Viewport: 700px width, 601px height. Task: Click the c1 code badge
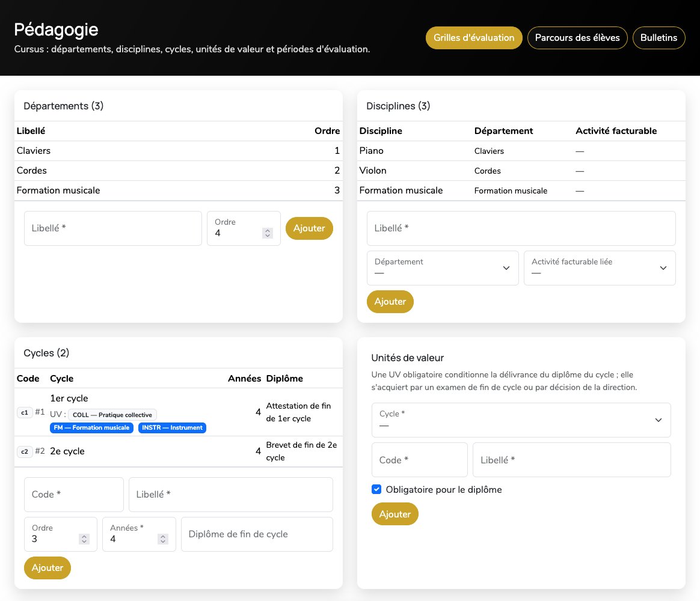pos(25,413)
